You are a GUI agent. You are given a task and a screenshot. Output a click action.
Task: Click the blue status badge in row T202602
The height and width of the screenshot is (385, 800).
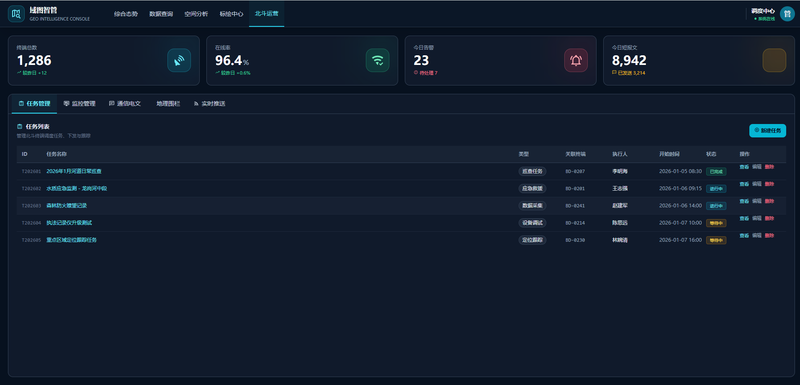point(716,189)
